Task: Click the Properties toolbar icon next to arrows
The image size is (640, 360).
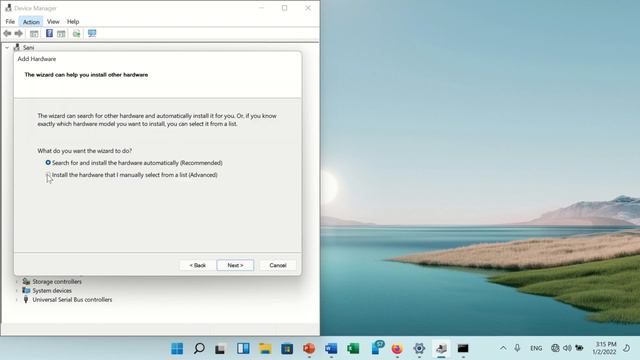Action: point(34,33)
